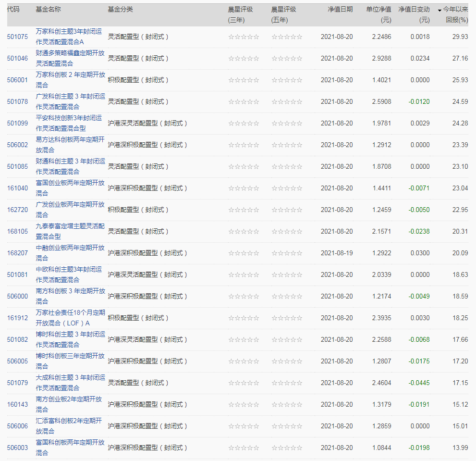Open 南方科创板 3 年定期开放混合 fund
476x461 pixels.
(71, 296)
